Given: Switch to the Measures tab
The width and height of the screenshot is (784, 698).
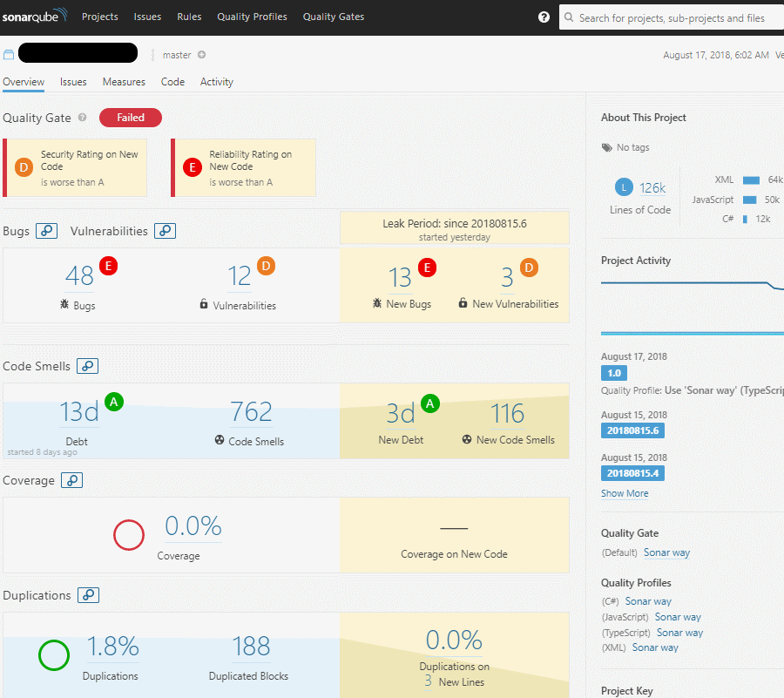Looking at the screenshot, I should [x=124, y=82].
